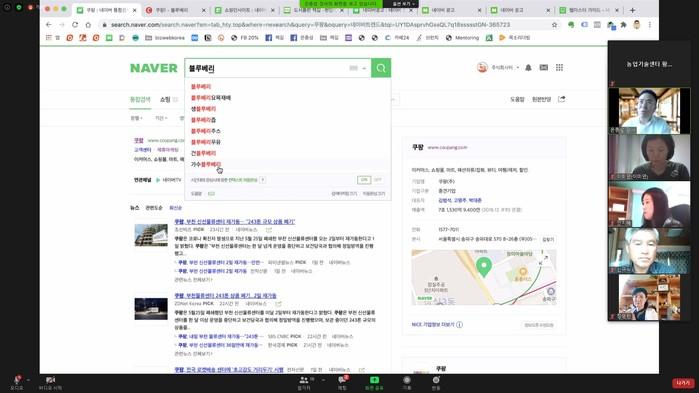The width and height of the screenshot is (699, 393).
Task: Go to the browser home page
Action: coord(88,25)
